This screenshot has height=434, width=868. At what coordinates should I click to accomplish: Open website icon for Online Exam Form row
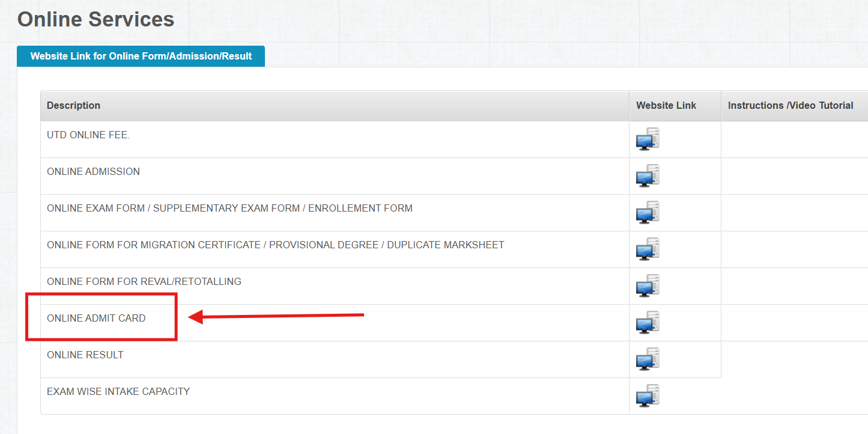pos(648,212)
